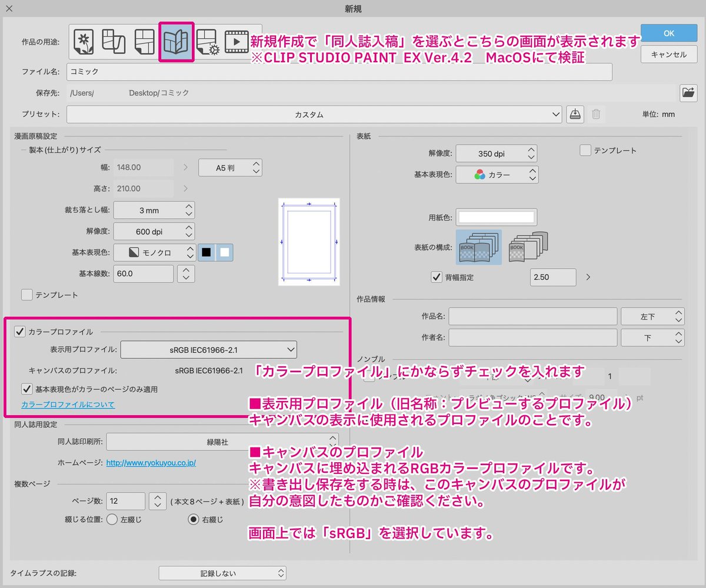The height and width of the screenshot is (588, 706).
Task: Select the all comic settings work-type icon
Action: point(208,41)
